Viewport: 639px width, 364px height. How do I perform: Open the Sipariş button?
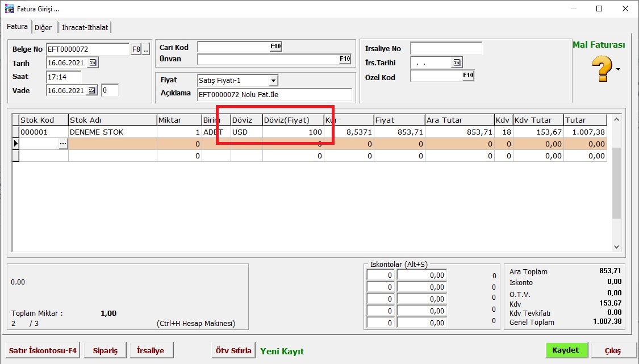coord(105,350)
